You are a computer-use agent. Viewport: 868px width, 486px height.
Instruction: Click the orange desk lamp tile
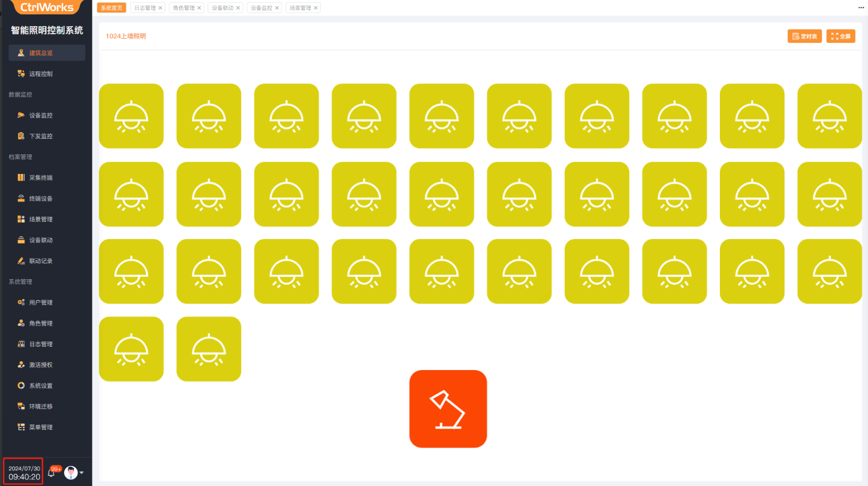point(448,409)
